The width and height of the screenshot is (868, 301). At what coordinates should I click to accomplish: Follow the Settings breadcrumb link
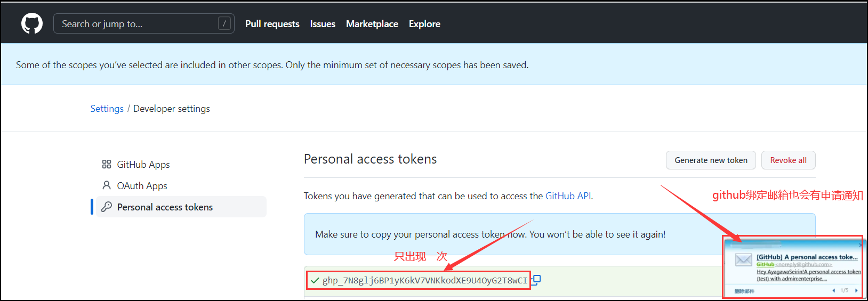pyautogui.click(x=107, y=109)
